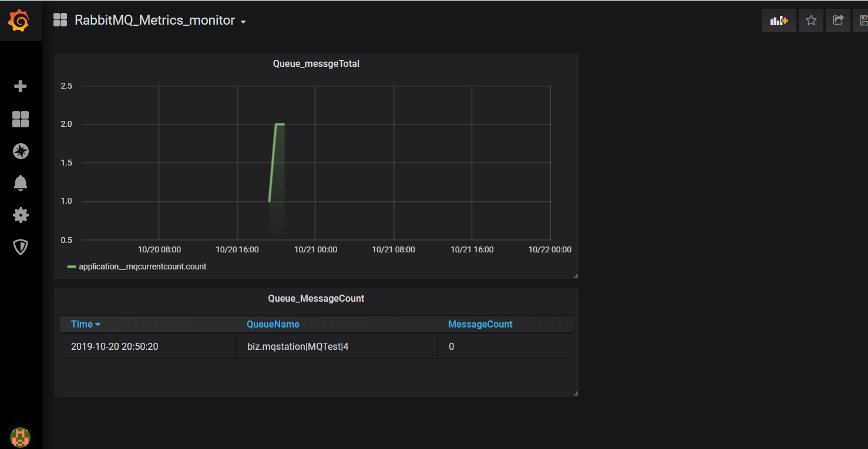Click the 10/21 08:00 x-axis label
Image resolution: width=868 pixels, height=449 pixels.
tap(393, 249)
